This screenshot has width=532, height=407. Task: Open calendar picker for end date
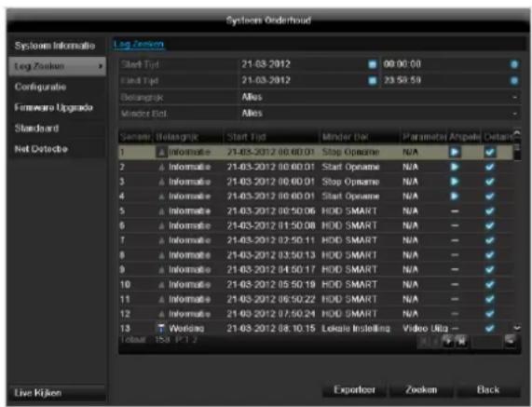point(372,80)
